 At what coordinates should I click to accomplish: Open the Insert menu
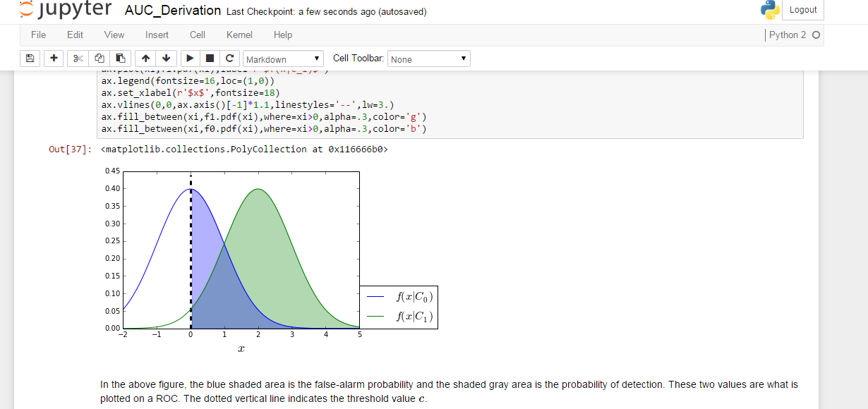tap(157, 35)
